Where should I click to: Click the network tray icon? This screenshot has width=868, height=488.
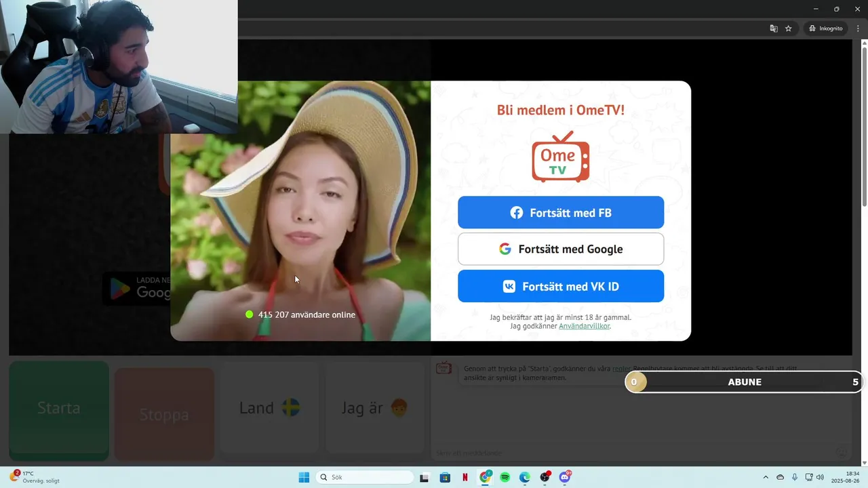(808, 477)
